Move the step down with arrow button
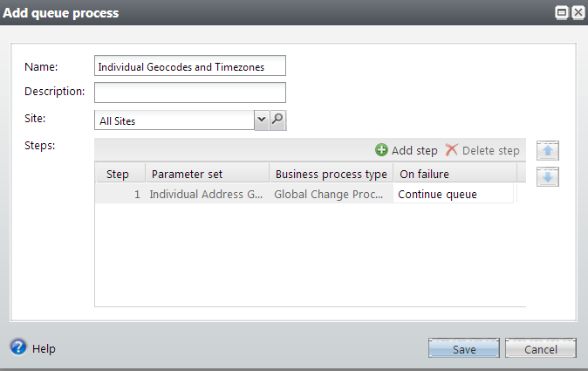Screen dimensions: 588x371 click(x=548, y=177)
